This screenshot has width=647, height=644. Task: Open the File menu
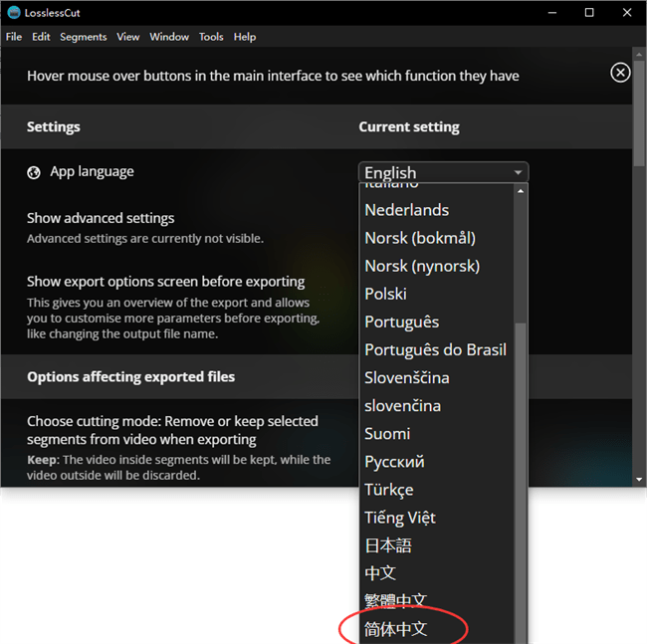point(13,37)
